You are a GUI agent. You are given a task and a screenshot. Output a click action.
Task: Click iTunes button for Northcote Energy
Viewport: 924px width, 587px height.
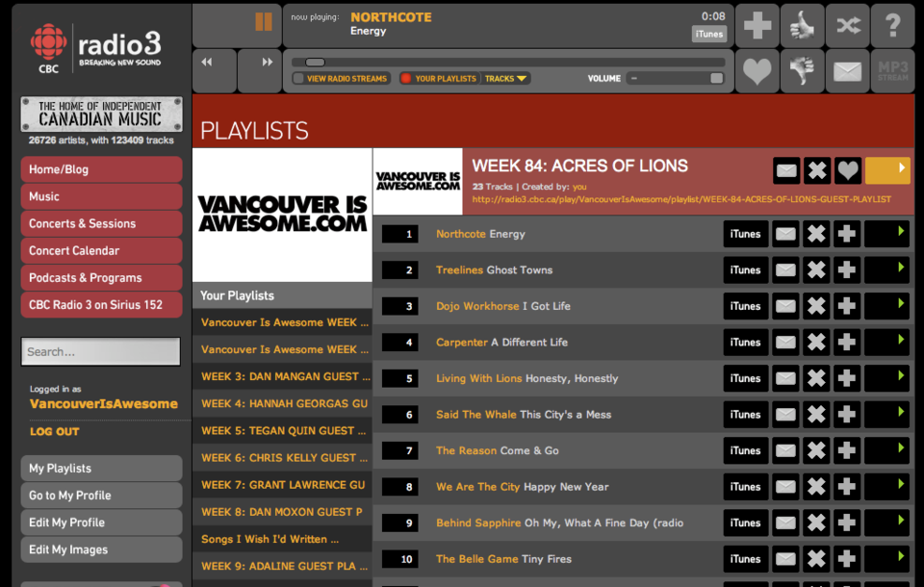(745, 234)
